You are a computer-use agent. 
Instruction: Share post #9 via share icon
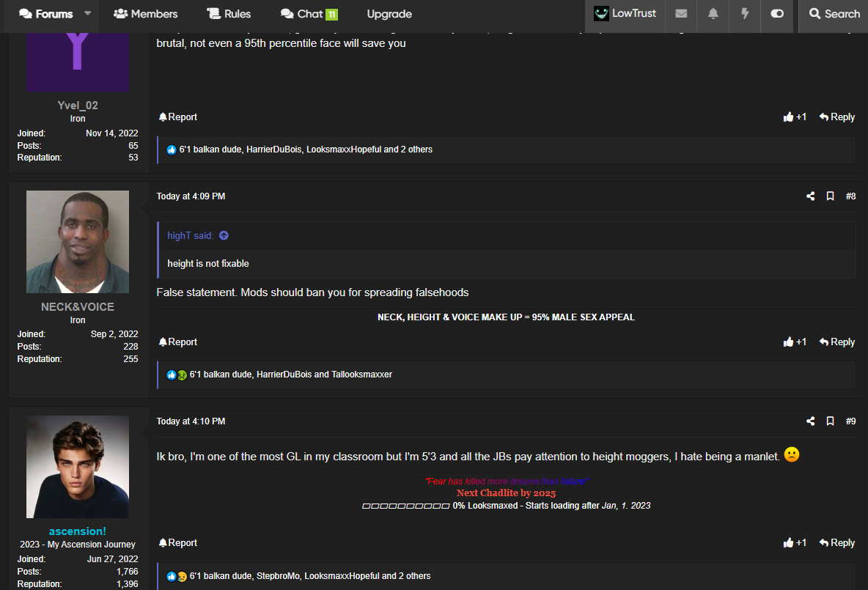point(810,421)
